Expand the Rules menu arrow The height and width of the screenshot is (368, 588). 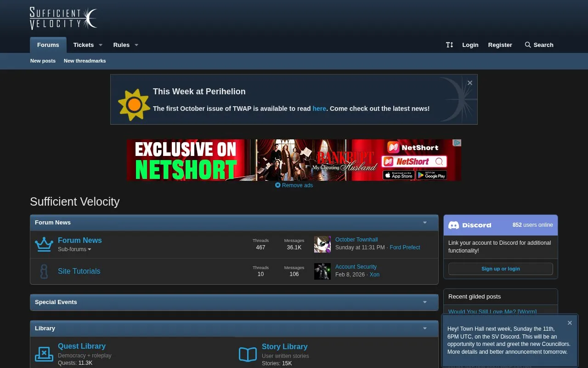point(136,45)
